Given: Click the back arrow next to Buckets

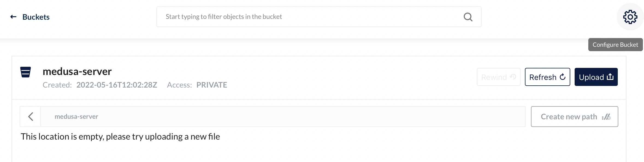Looking at the screenshot, I should 13,16.
